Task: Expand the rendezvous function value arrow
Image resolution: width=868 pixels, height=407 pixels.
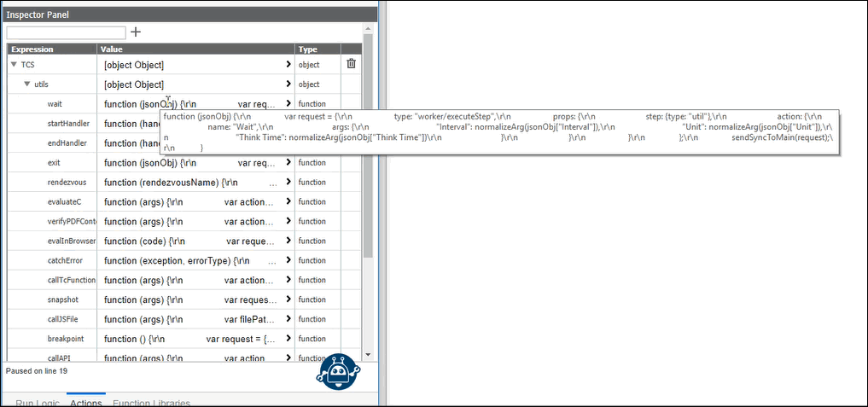Action: tap(288, 182)
